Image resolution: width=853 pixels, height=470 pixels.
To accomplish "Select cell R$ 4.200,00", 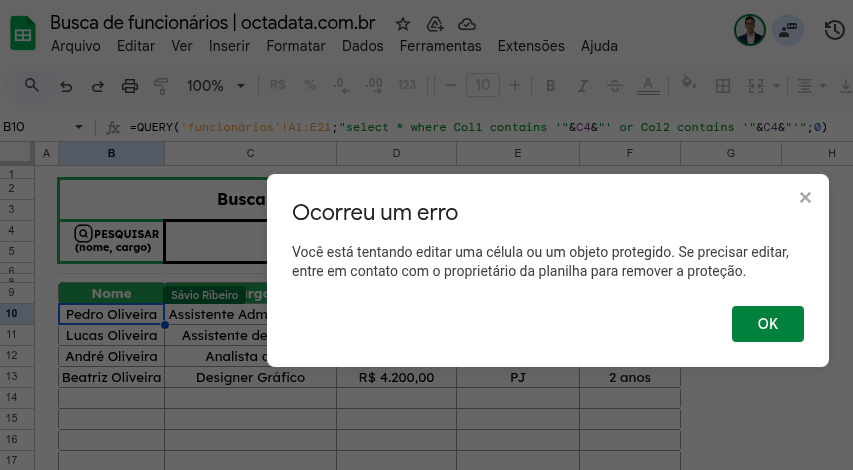I will [397, 377].
